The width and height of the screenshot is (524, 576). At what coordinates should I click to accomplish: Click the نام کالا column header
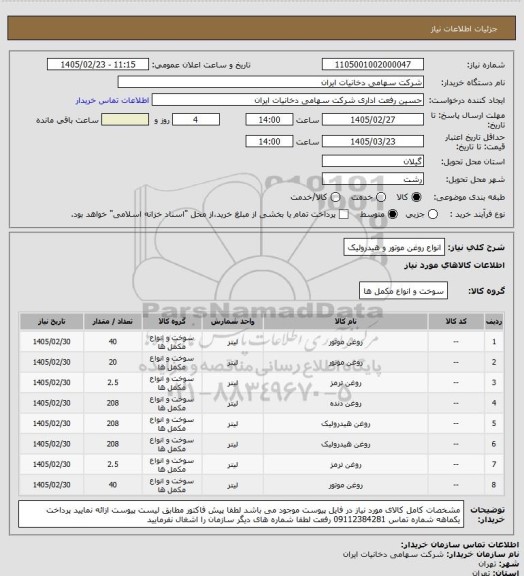pyautogui.click(x=345, y=321)
